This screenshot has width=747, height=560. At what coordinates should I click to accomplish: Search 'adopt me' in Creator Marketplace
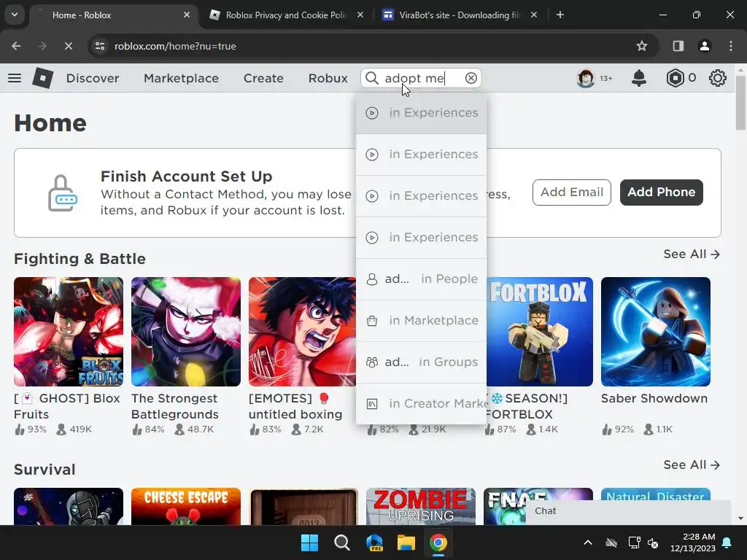421,403
